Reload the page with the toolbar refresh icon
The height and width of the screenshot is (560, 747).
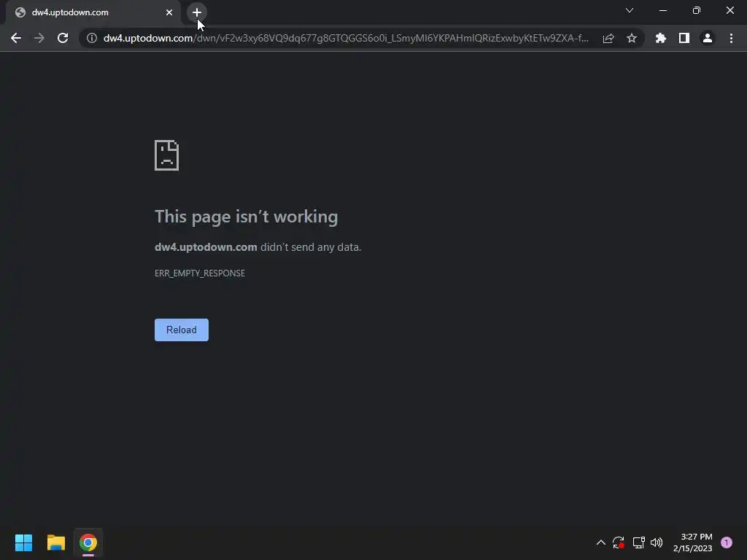coord(63,38)
